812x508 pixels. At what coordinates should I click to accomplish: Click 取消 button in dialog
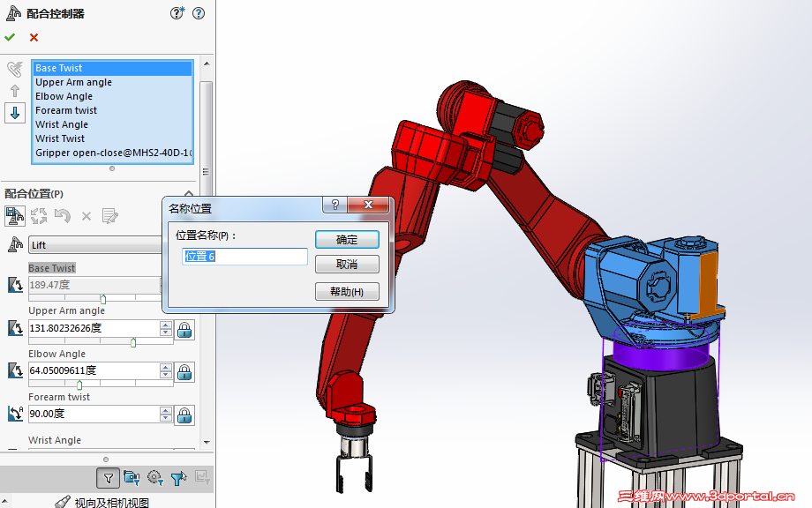(347, 265)
